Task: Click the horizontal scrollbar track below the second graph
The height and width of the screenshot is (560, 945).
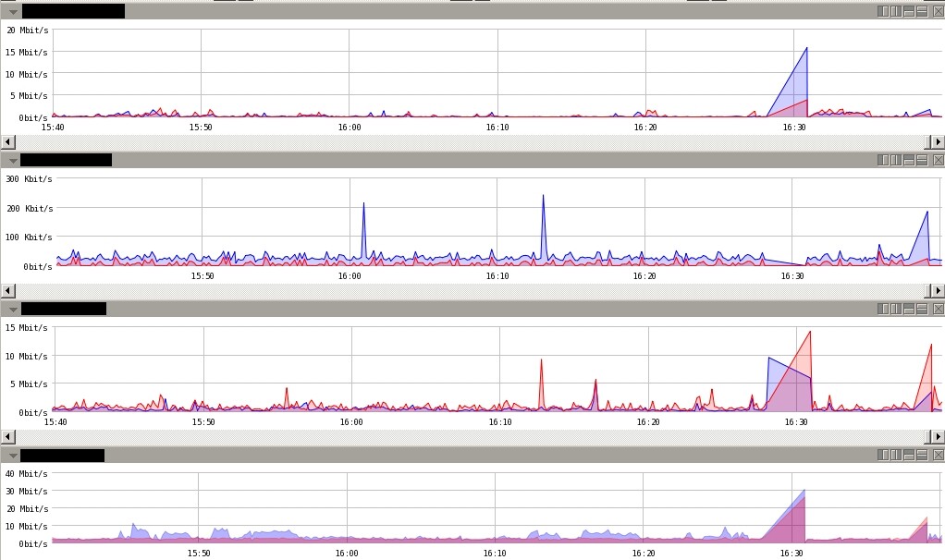Action: [470, 291]
